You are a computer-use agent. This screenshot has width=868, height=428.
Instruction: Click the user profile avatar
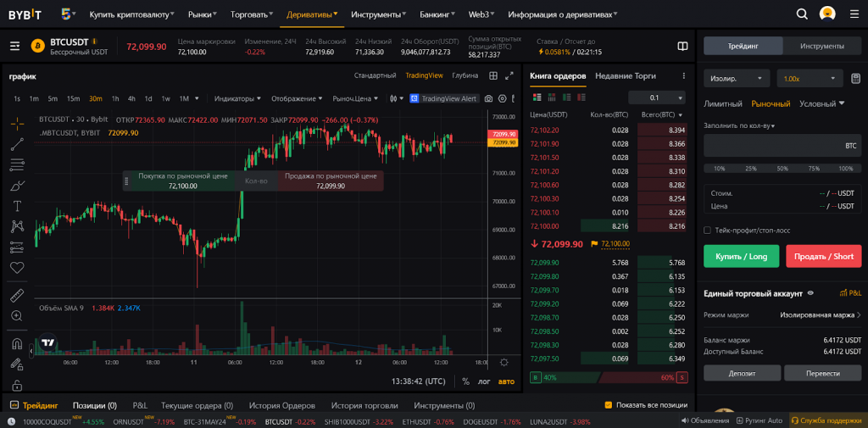point(827,14)
